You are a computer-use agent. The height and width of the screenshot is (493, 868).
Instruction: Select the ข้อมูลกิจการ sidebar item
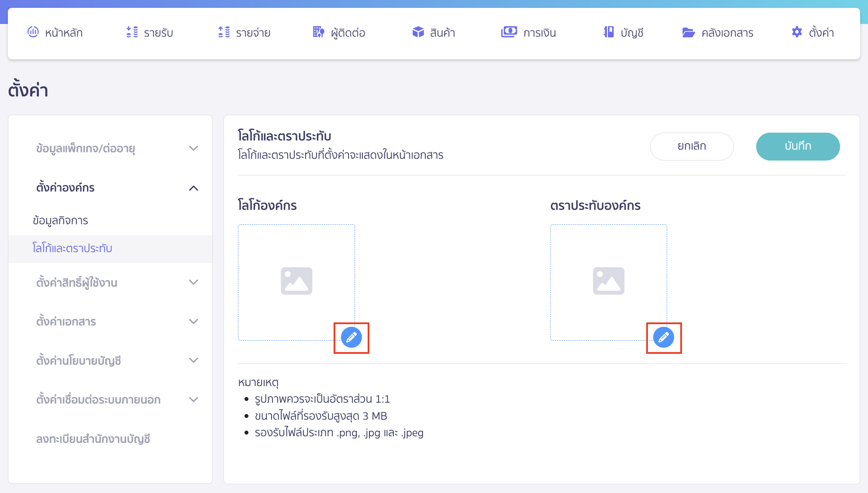click(62, 220)
